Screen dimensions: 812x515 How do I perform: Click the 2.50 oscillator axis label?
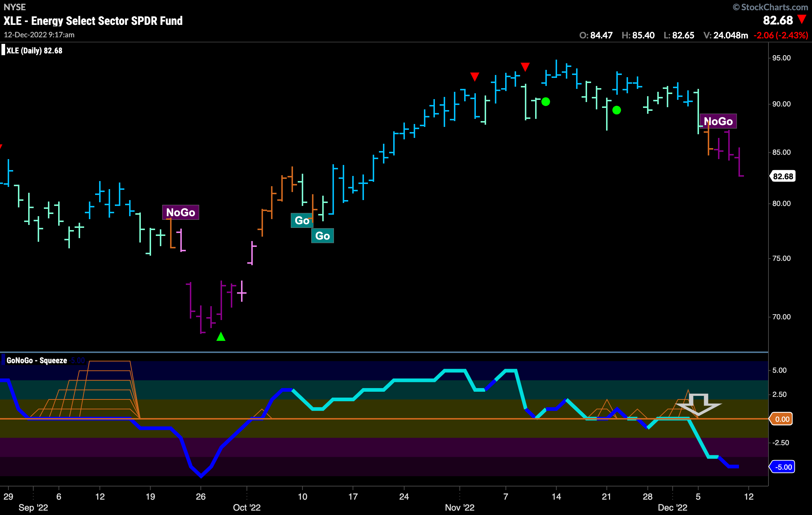(x=779, y=394)
